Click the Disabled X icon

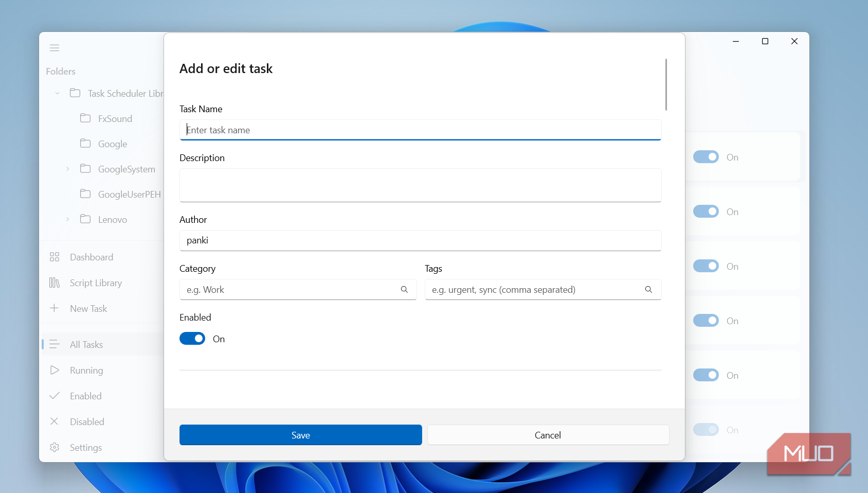pyautogui.click(x=54, y=421)
